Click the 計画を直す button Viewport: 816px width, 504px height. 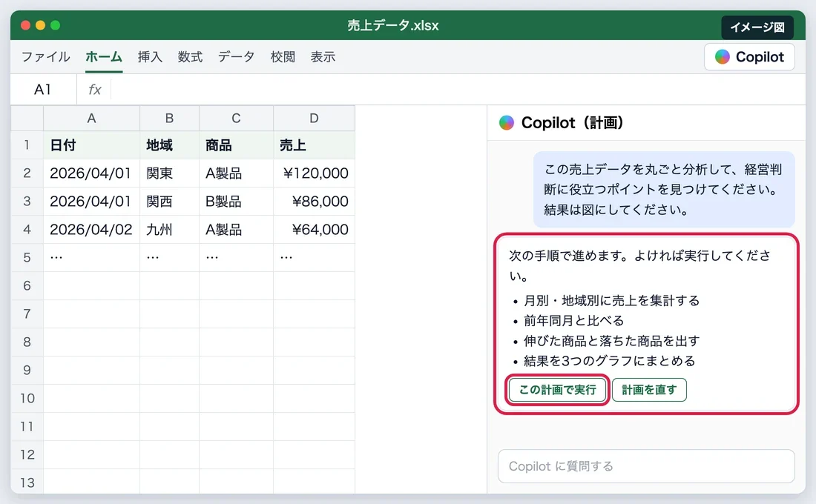(650, 390)
